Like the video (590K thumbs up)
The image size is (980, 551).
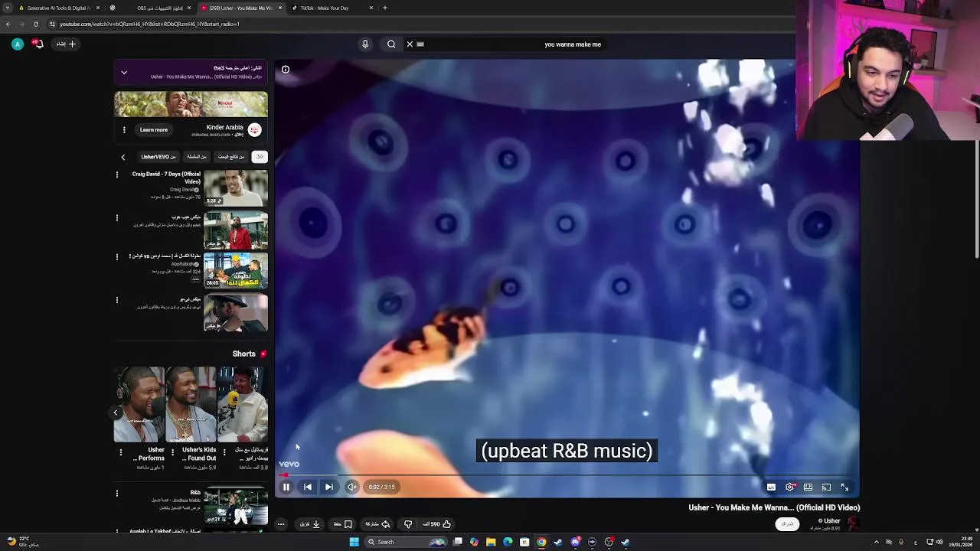[436, 524]
